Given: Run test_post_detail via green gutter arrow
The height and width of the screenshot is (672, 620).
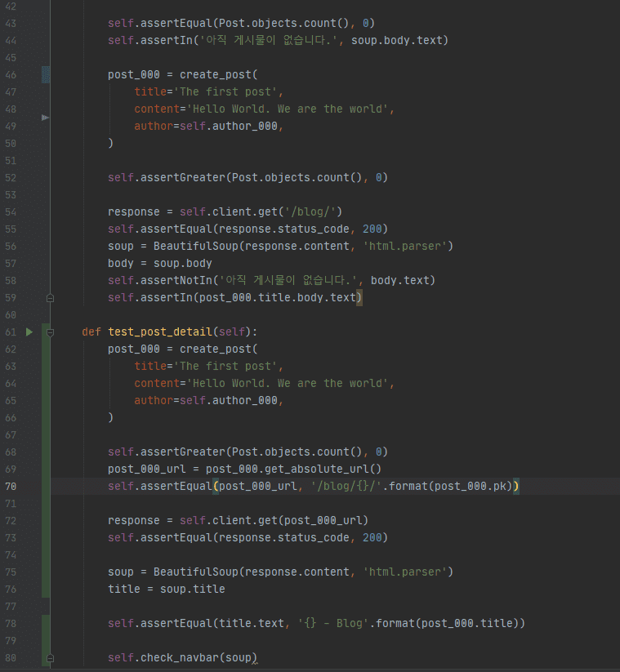Looking at the screenshot, I should pyautogui.click(x=29, y=332).
